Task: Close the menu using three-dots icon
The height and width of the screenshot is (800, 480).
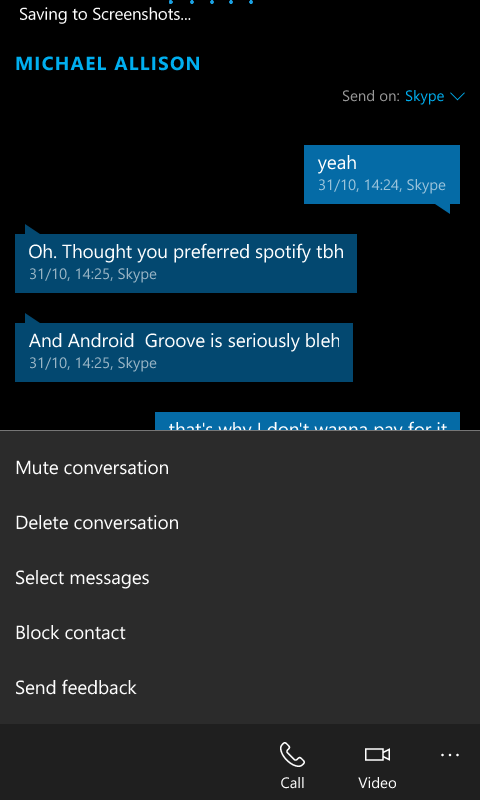Action: (450, 755)
